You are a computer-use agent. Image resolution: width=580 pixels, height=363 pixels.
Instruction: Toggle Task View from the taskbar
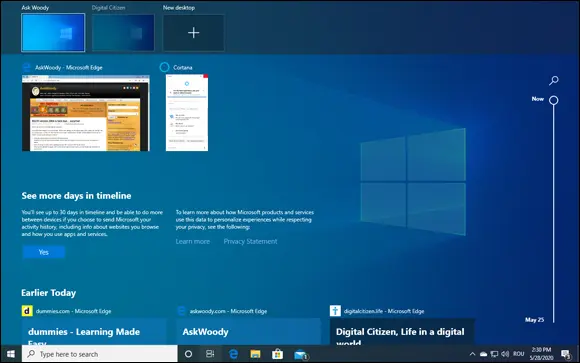click(x=210, y=354)
